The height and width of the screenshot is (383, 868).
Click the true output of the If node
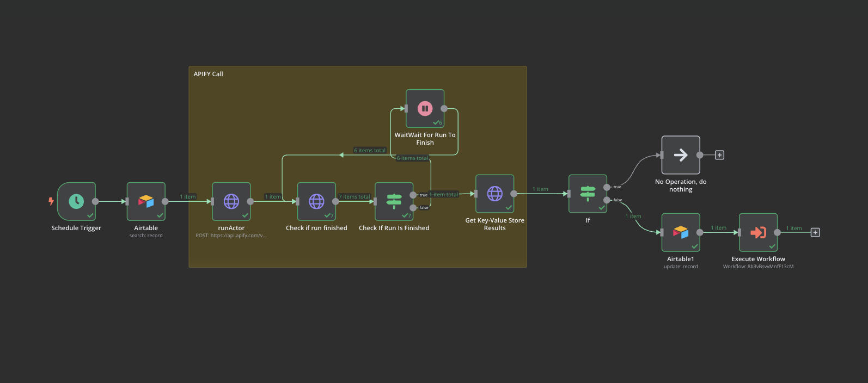(x=607, y=187)
